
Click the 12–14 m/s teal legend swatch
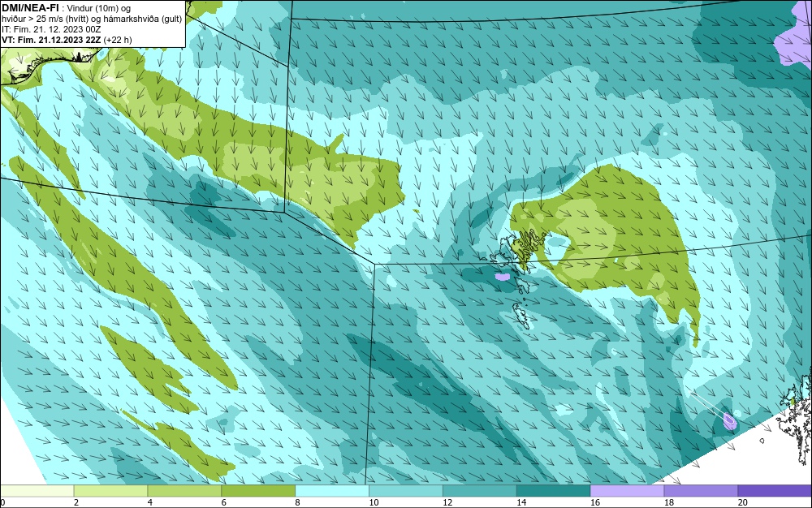[x=480, y=490]
